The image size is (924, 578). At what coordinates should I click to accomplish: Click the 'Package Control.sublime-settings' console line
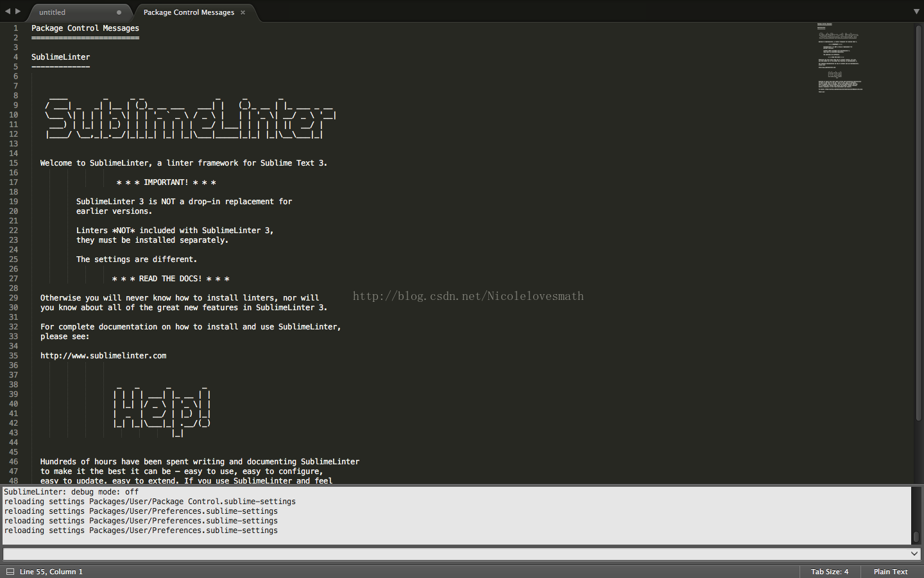click(x=150, y=502)
